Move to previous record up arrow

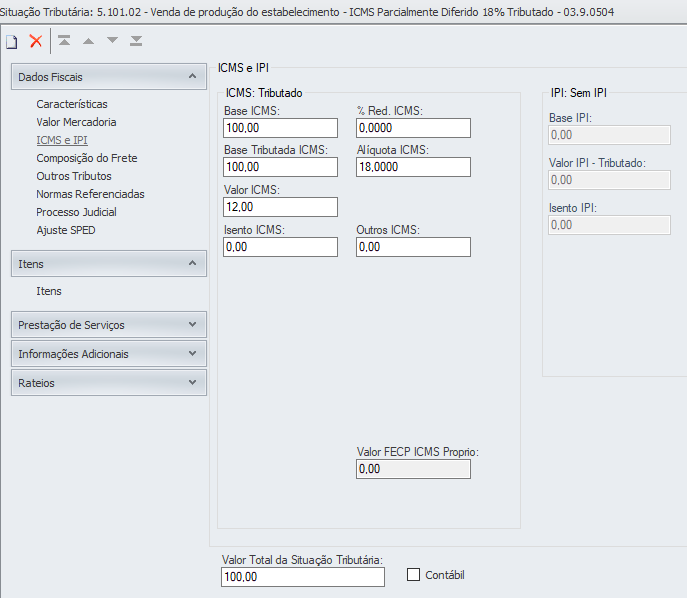click(89, 41)
